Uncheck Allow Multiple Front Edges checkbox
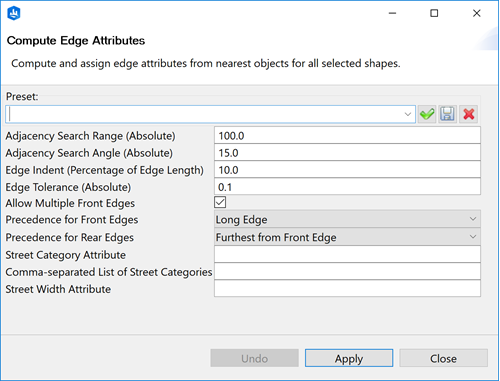Image resolution: width=500 pixels, height=381 pixels. pyautogui.click(x=220, y=202)
